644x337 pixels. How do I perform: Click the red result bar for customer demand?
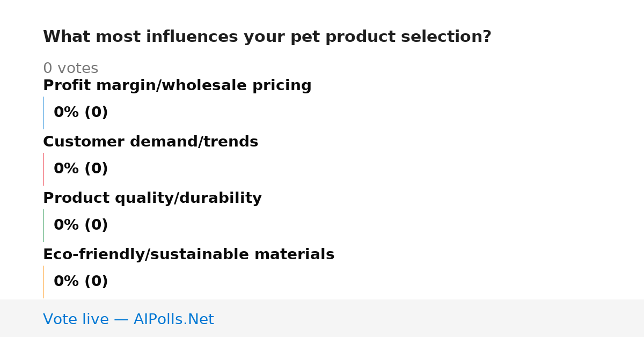[43, 169]
